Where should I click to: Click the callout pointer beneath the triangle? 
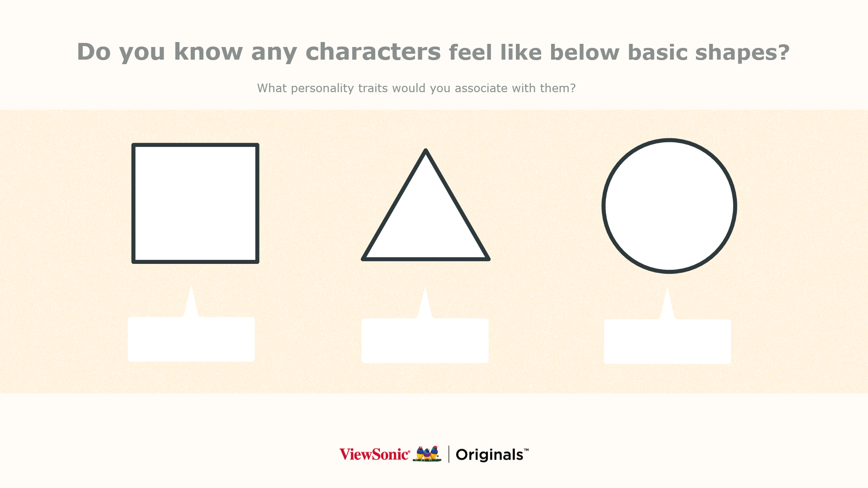(x=425, y=304)
